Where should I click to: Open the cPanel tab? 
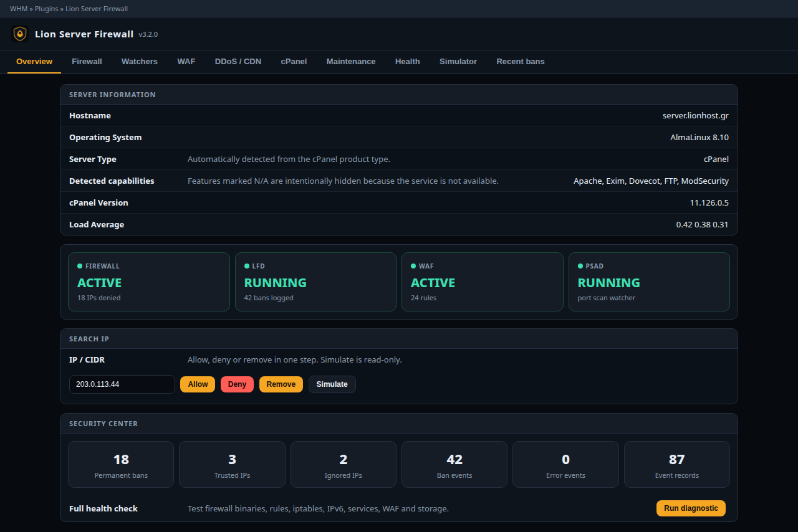pyautogui.click(x=294, y=62)
